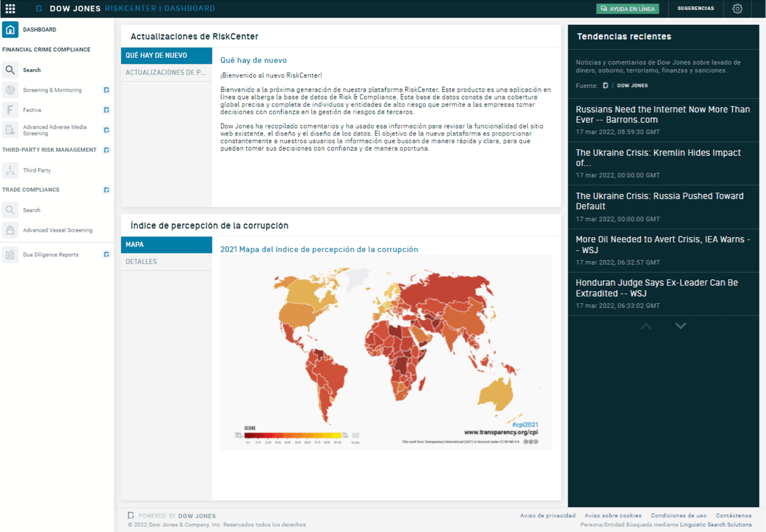
Task: Click the Advanced Adverse Media Screening icon
Action: [x=10, y=130]
